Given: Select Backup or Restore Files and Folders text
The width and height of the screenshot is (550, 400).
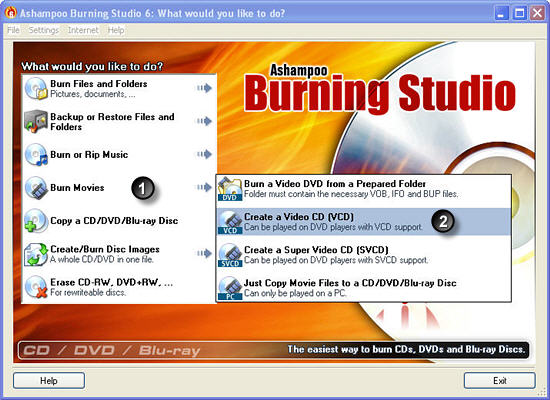Looking at the screenshot, I should click(x=112, y=122).
